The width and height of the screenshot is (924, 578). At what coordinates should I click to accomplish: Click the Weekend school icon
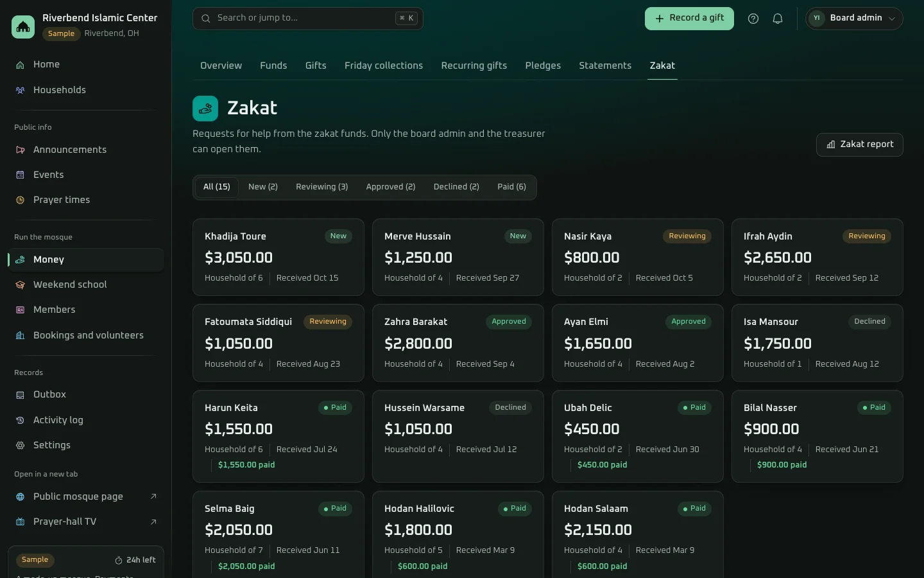coord(20,285)
